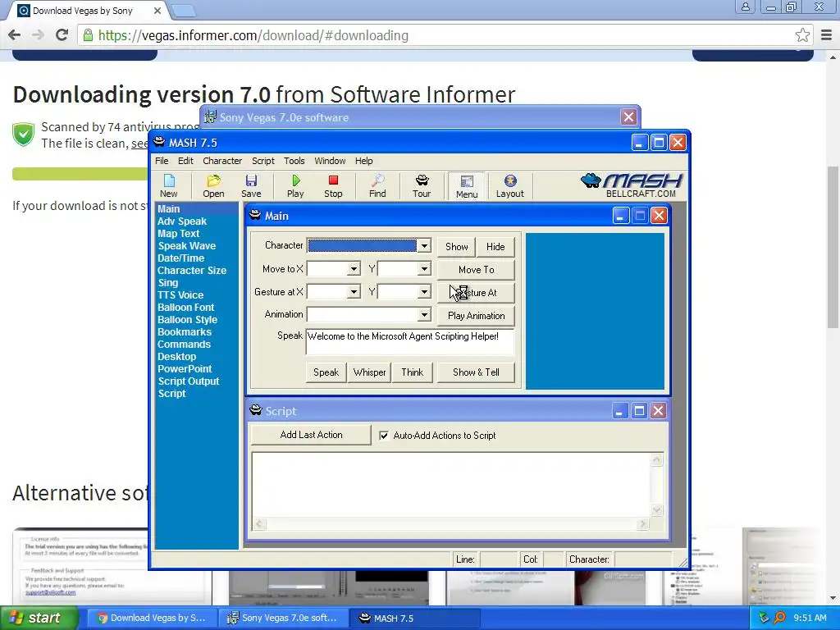Close the Download Vegas by Sony tab
840x630 pixels.
click(x=157, y=11)
